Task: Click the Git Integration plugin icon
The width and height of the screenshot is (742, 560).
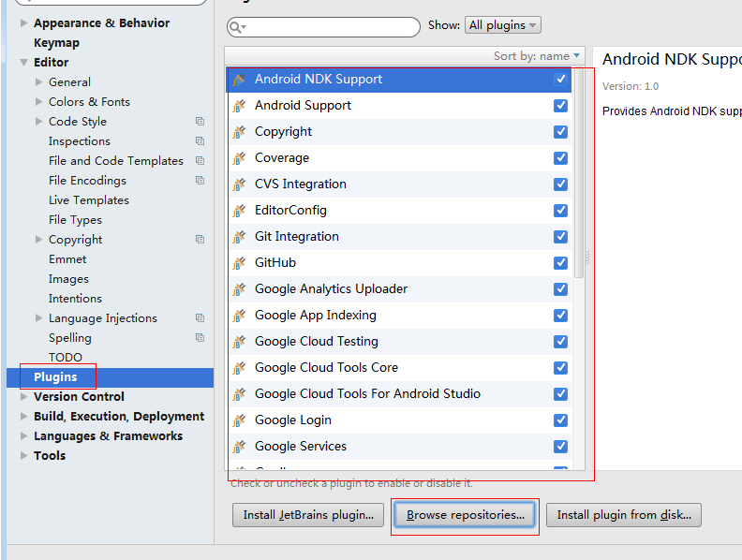Action: pos(240,237)
